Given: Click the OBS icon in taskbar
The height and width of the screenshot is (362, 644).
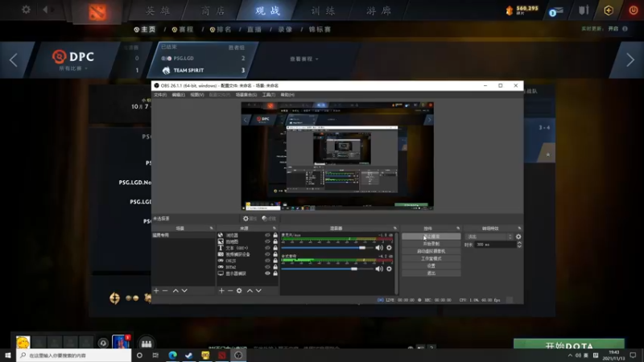Looking at the screenshot, I should [238, 355].
